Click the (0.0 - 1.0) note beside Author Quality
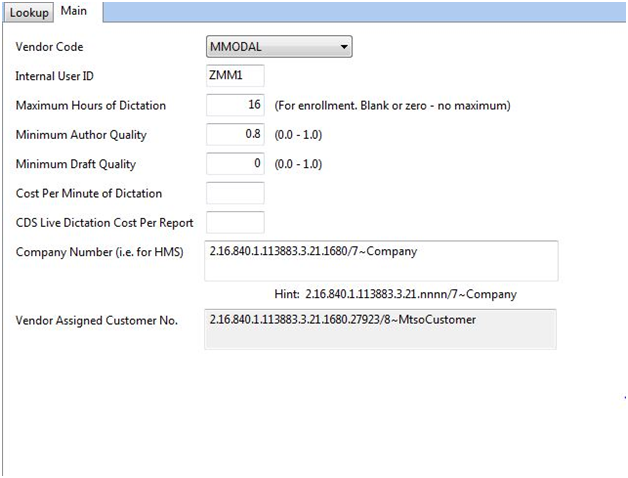The image size is (628, 478). point(298,135)
